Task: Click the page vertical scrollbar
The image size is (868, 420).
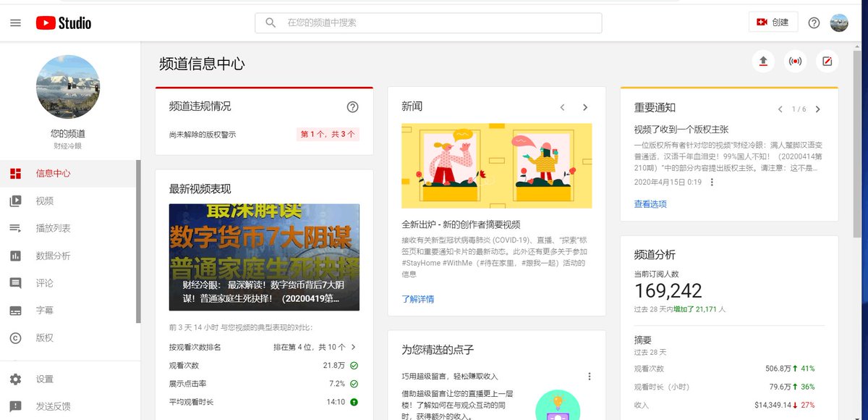Action: pos(857,145)
